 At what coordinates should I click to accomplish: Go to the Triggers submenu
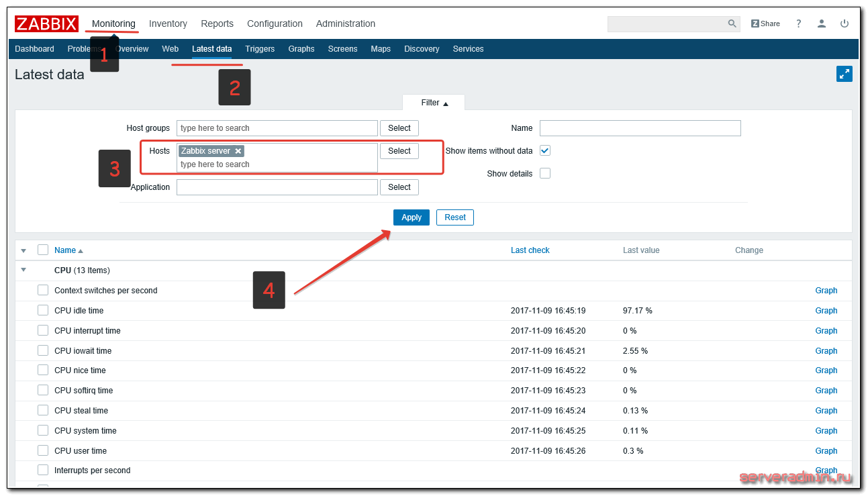[260, 49]
